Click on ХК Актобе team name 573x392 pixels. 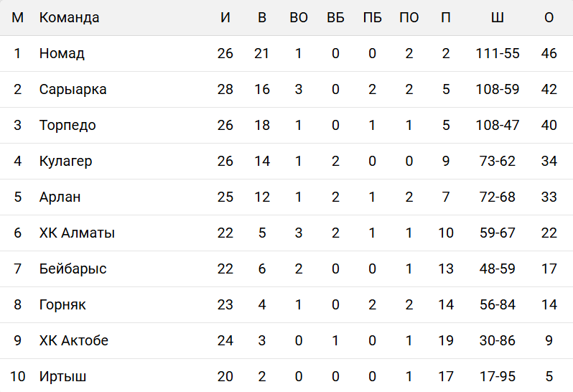point(73,341)
